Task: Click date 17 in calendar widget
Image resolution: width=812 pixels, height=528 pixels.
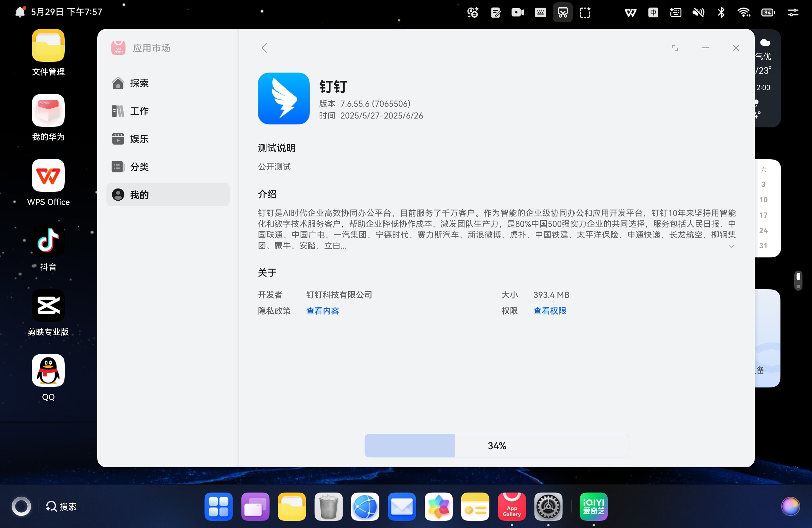Action: tap(763, 215)
